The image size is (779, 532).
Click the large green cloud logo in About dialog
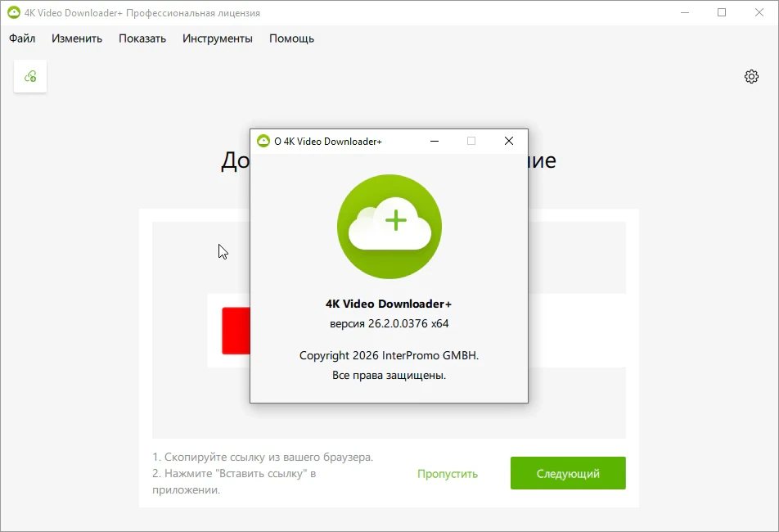389,227
